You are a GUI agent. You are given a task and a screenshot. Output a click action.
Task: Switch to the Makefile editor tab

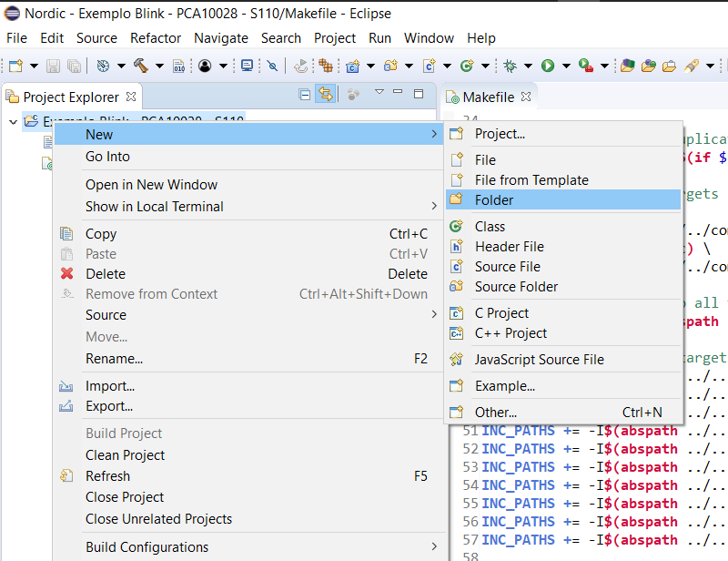(x=489, y=97)
